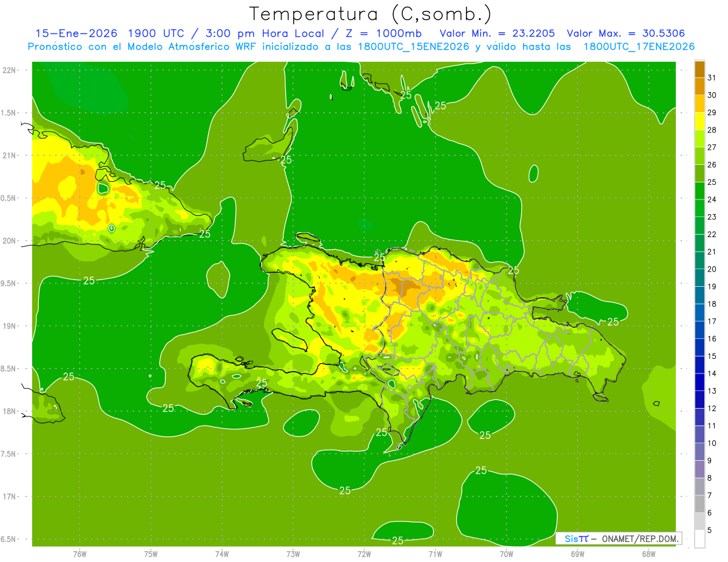
Task: Click the '16' color bar label
Action: (712, 339)
